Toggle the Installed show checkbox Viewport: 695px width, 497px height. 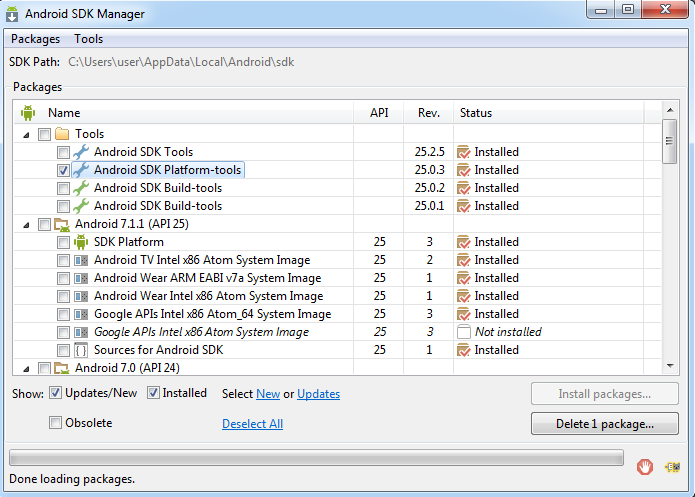pos(153,393)
